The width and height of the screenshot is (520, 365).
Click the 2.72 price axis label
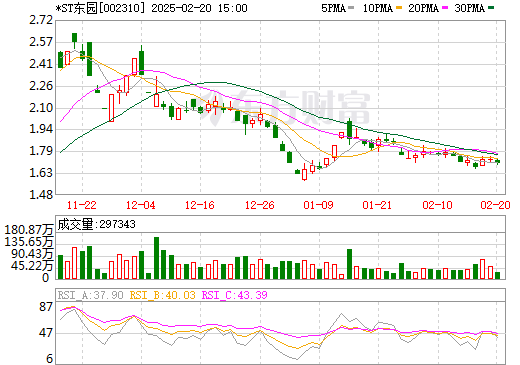click(x=41, y=20)
